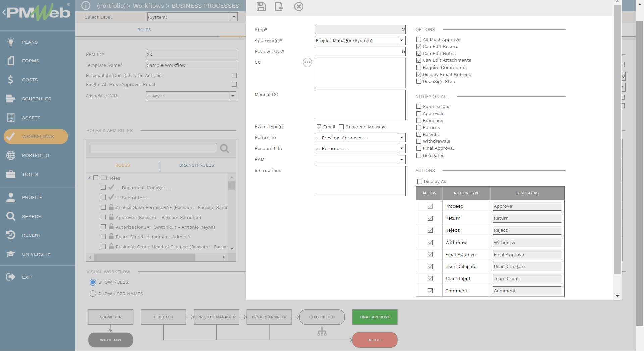Close the step dialog with X icon
The height and width of the screenshot is (351, 644).
[299, 7]
